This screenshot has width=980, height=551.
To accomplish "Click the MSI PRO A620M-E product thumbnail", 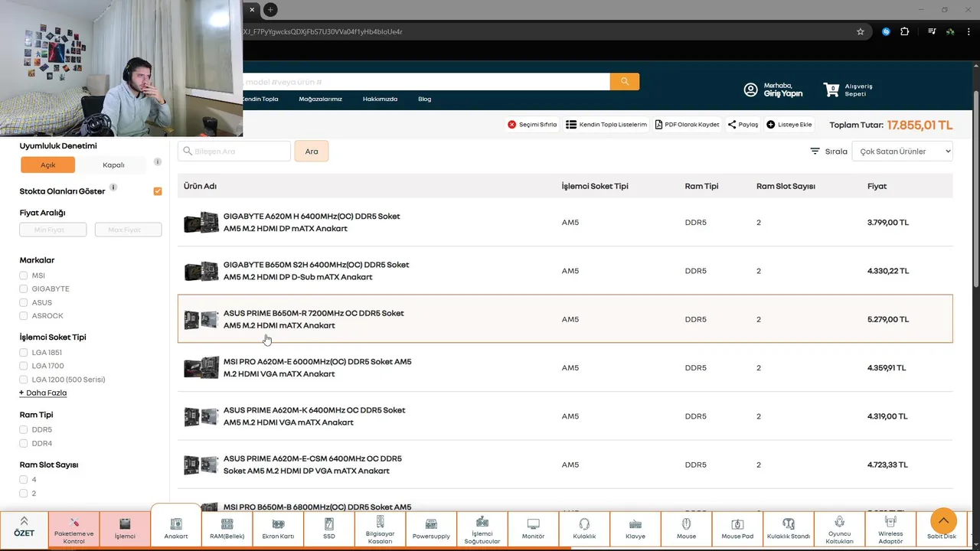I will tap(201, 368).
